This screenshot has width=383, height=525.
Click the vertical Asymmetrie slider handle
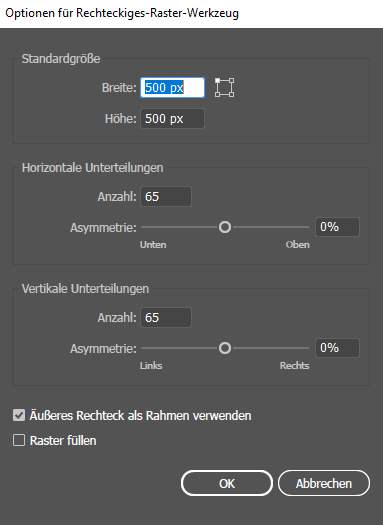(x=225, y=348)
